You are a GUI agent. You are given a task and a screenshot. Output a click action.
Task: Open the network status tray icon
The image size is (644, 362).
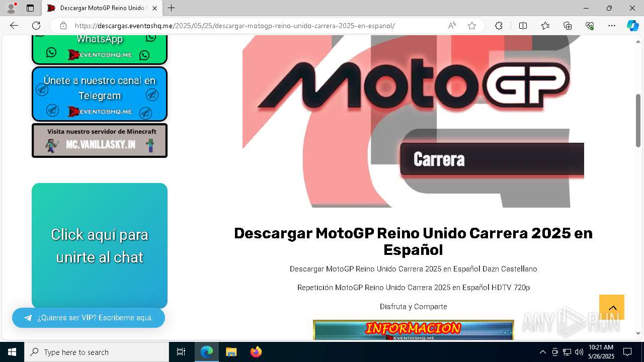(567, 352)
